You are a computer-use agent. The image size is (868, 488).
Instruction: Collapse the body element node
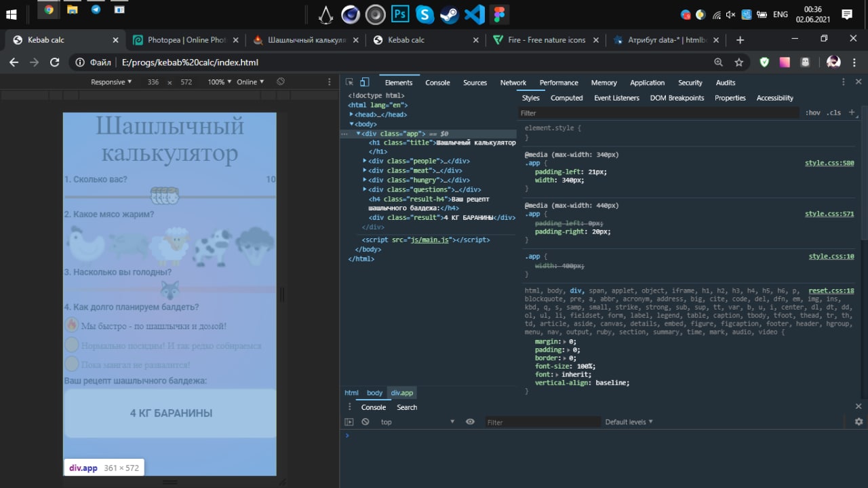(x=351, y=124)
